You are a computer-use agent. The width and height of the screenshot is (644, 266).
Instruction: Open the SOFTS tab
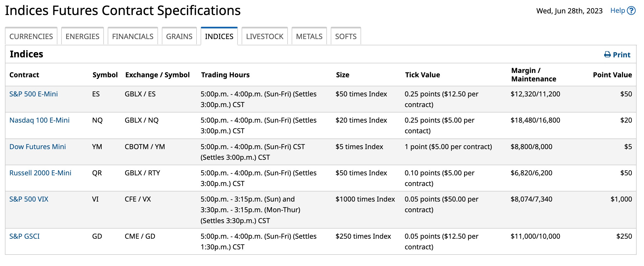(346, 36)
